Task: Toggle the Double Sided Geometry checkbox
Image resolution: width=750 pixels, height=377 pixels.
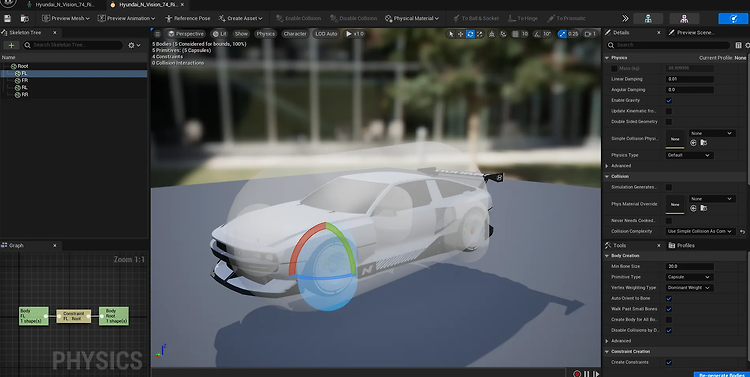Action: click(x=669, y=122)
